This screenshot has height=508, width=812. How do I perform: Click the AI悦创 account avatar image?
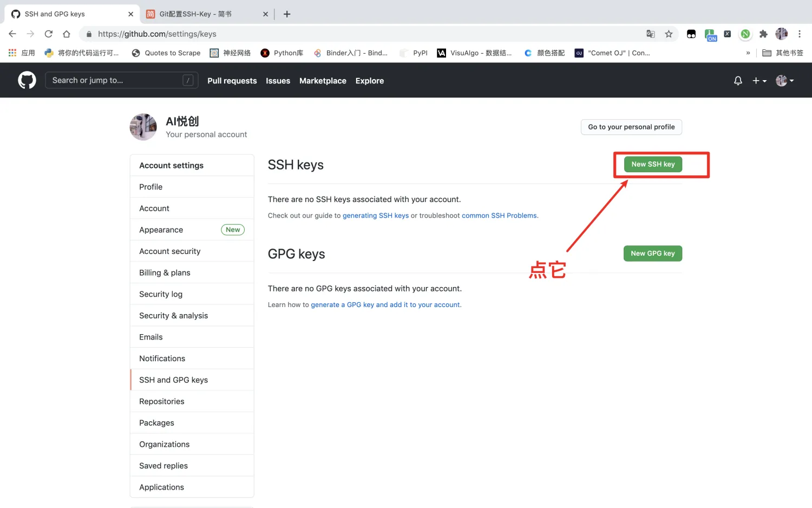[143, 127]
